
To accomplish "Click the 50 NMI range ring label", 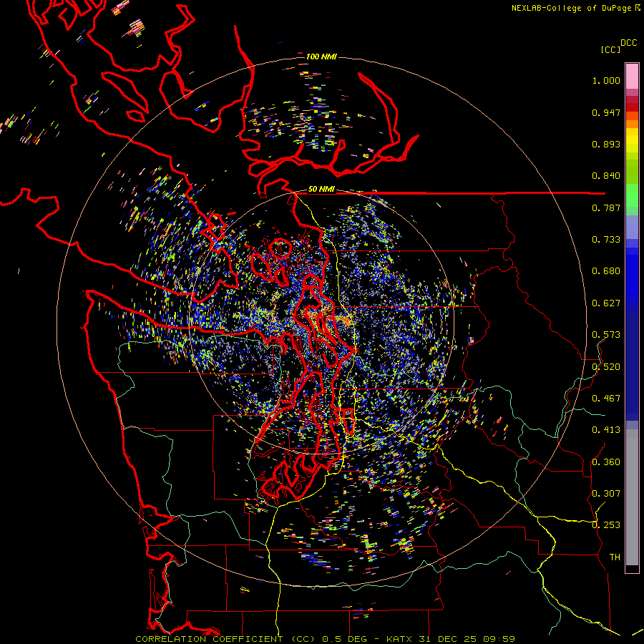I will pos(321,189).
